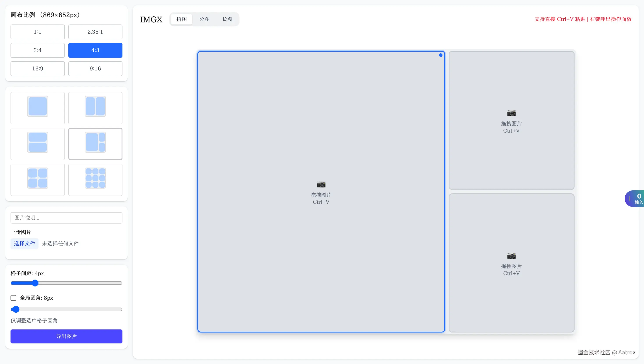644x364 pixels.
Task: Switch to the 分图 tab
Action: 204,19
